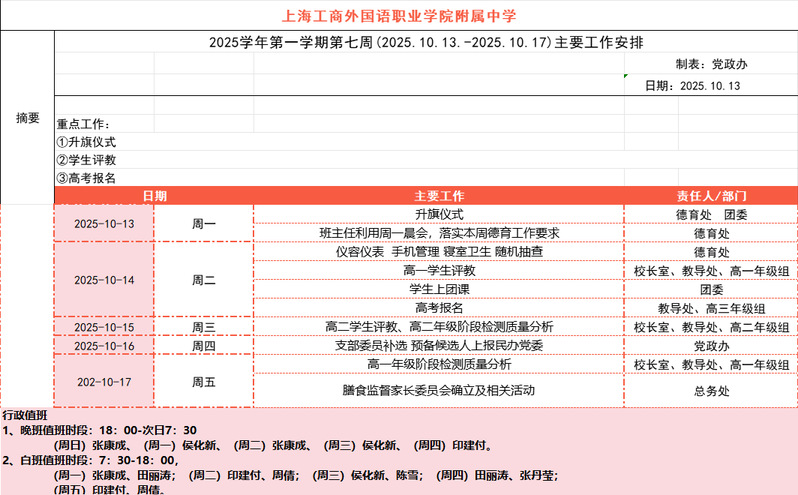Click the week seven work arrangement heading

point(426,42)
